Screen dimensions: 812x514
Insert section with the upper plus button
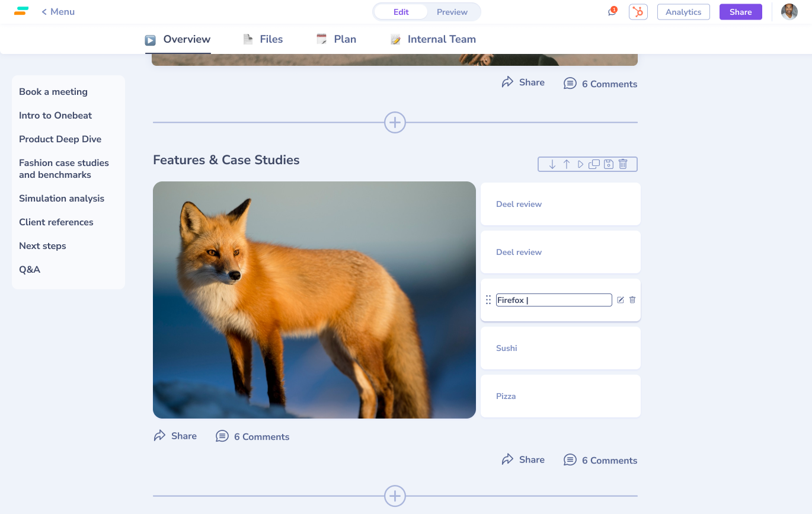click(395, 123)
